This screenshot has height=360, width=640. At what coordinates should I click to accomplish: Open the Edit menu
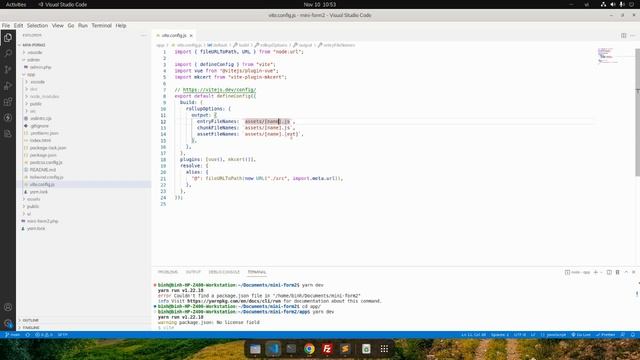click(x=18, y=25)
